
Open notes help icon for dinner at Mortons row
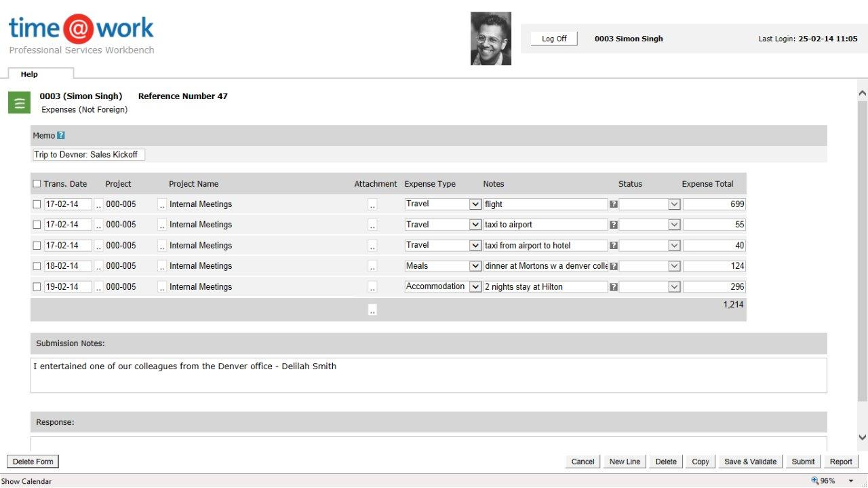(x=613, y=266)
